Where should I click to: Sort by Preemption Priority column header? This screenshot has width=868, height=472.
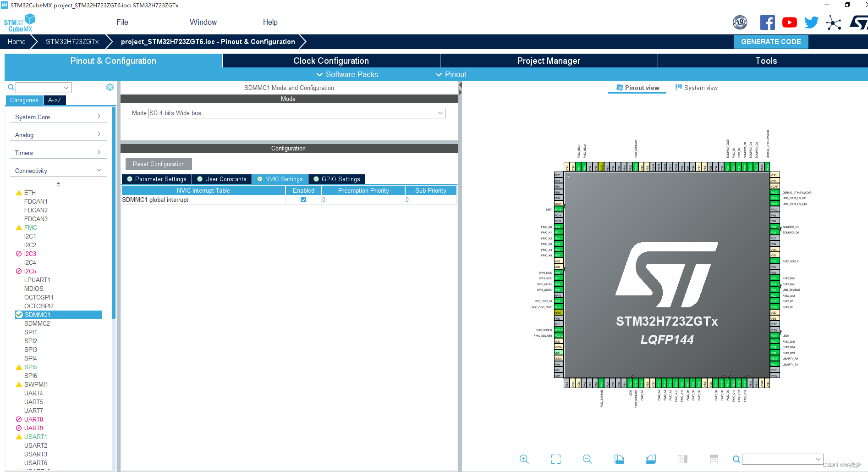point(363,190)
